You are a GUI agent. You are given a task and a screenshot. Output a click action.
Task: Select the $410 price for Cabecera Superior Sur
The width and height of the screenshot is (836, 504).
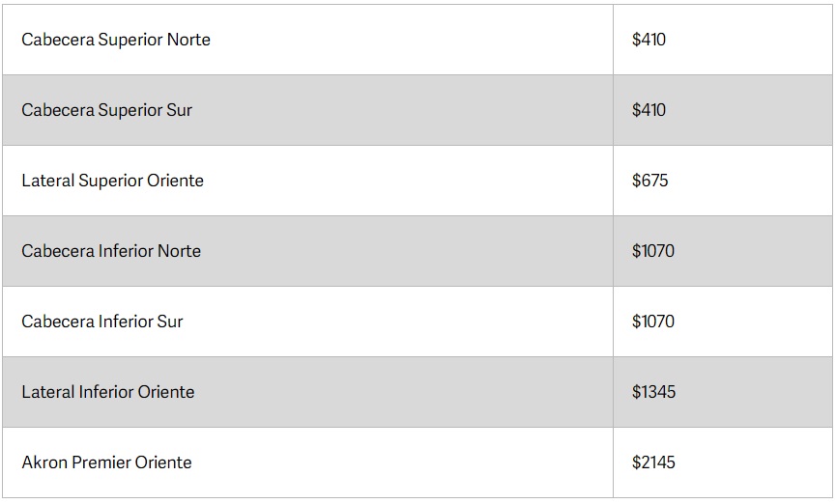click(649, 110)
